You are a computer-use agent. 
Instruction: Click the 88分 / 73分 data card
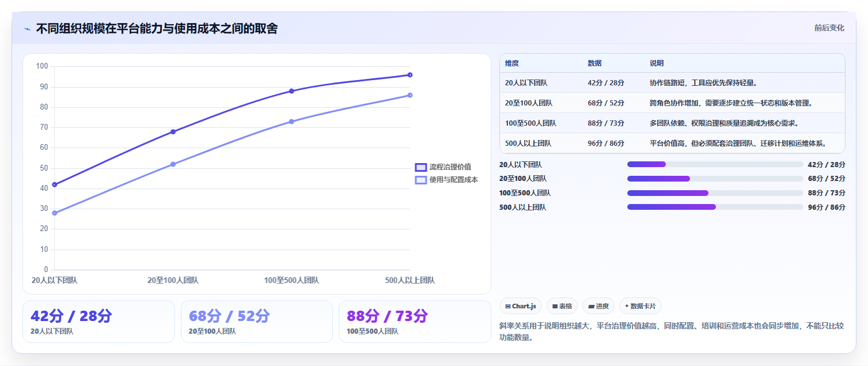click(x=415, y=322)
